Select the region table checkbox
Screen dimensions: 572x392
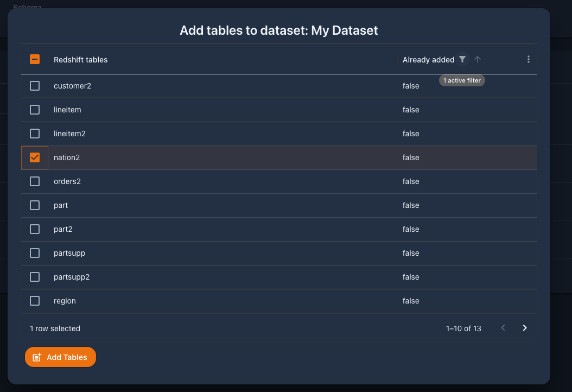pos(35,301)
